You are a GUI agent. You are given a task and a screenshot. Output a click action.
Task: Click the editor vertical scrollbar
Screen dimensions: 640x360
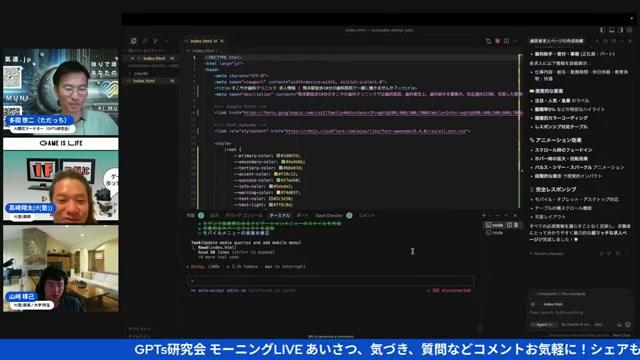[520, 131]
